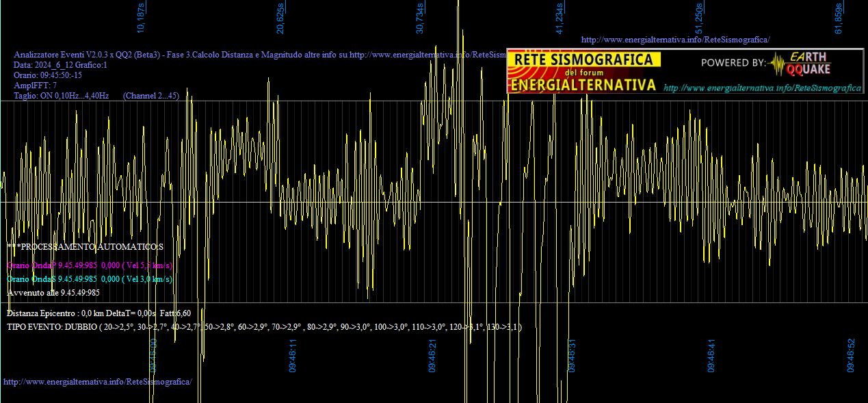
Task: Click the "Orario: 09:45:50:-15" line
Action: point(48,75)
